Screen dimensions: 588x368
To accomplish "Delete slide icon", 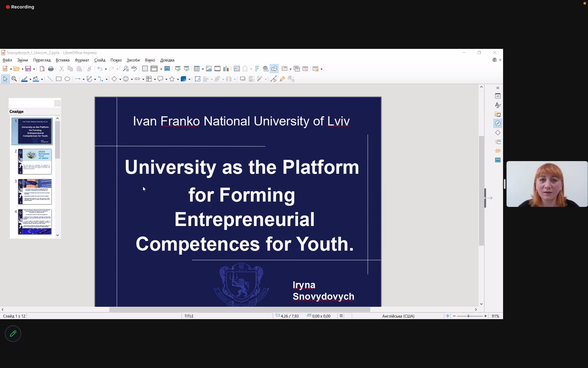I will 305,69.
